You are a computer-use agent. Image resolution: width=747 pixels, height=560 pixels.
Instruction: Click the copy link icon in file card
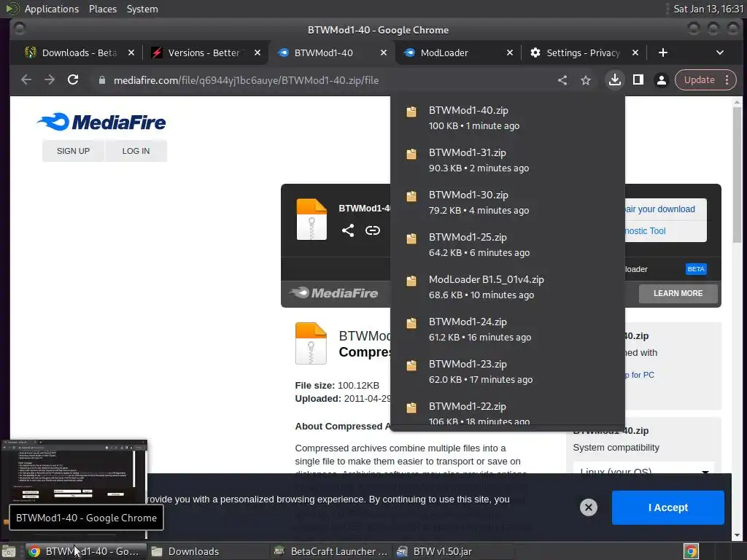coord(373,230)
